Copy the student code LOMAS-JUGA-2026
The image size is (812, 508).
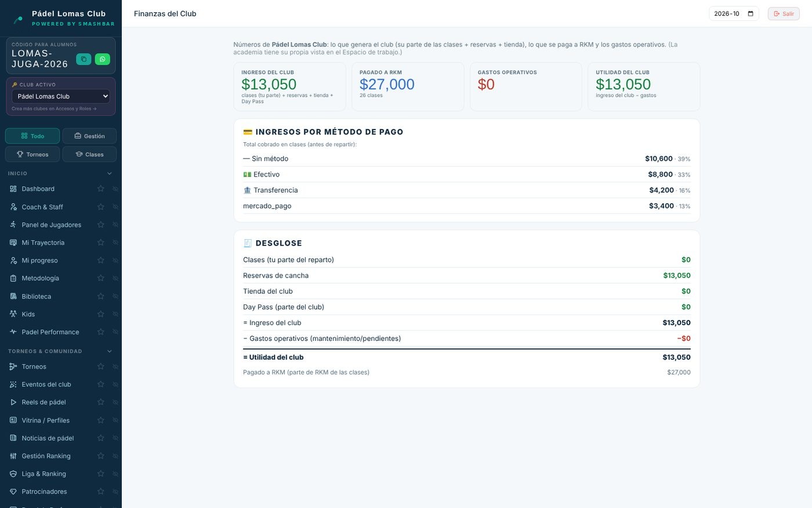[x=84, y=59]
